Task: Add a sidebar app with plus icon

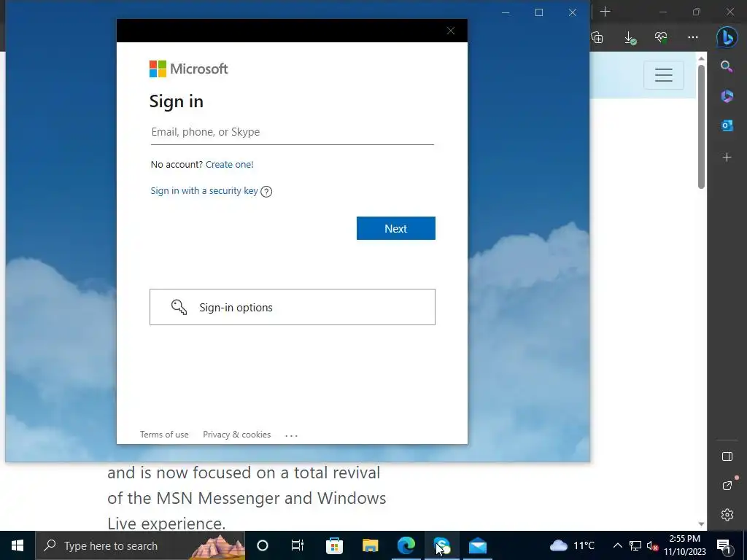Action: click(727, 157)
